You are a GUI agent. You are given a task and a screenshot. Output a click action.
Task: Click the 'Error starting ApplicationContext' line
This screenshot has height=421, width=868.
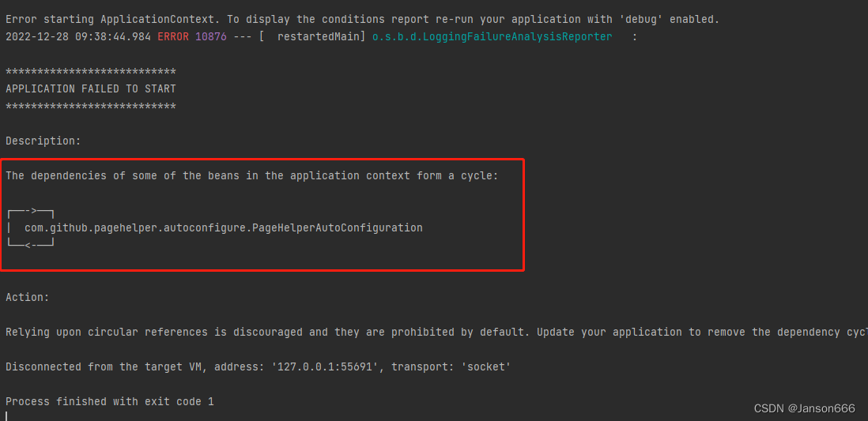(363, 20)
